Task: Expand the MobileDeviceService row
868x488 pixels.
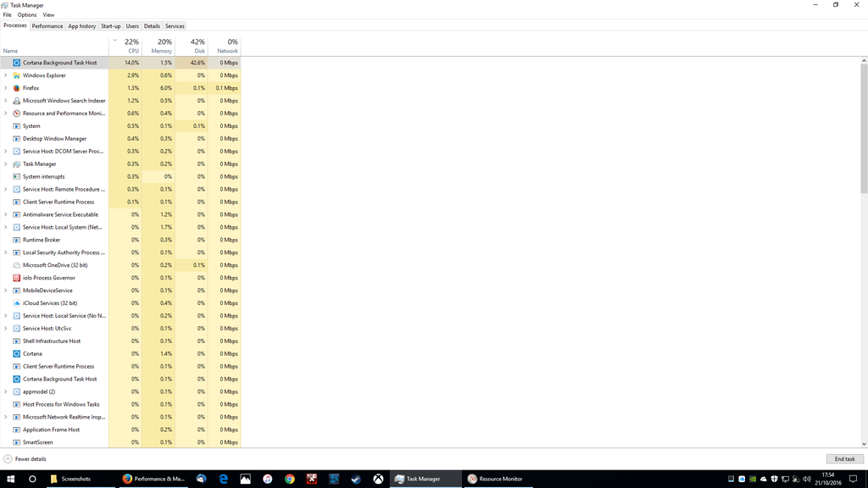Action: tap(6, 291)
